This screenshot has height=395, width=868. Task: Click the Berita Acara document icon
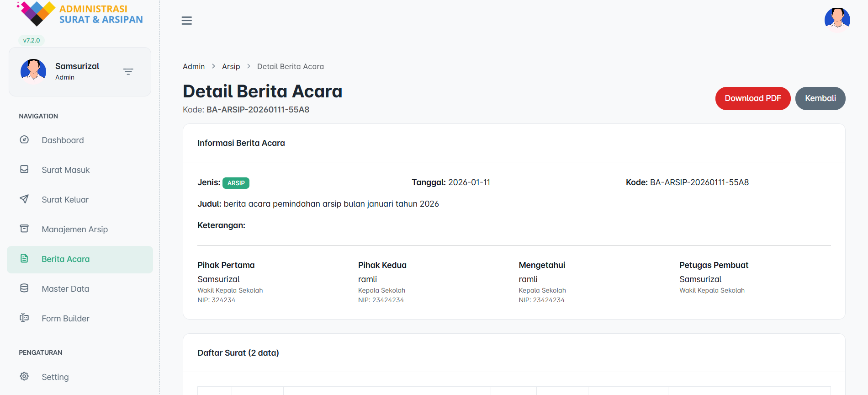pos(24,259)
